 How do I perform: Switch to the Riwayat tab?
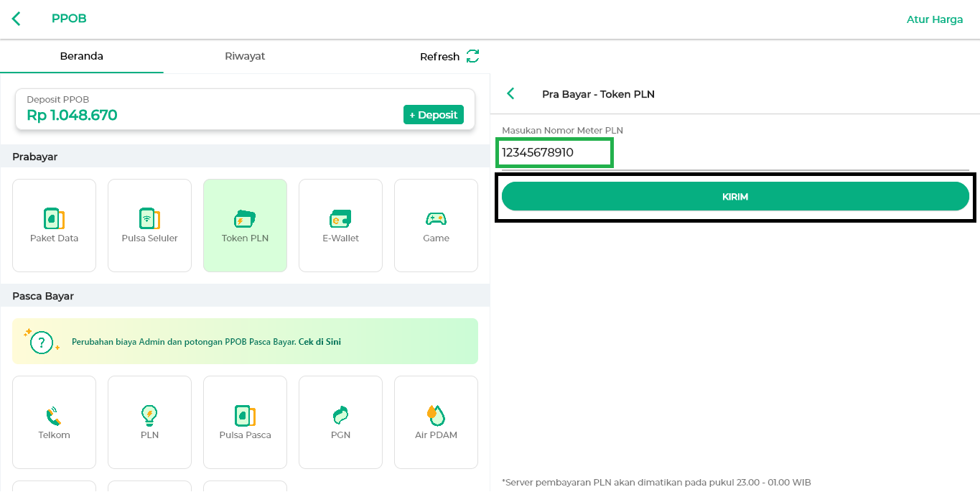[x=245, y=56]
